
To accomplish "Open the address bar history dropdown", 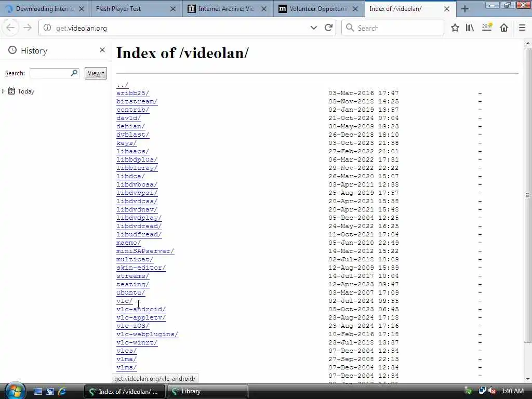I will point(313,28).
